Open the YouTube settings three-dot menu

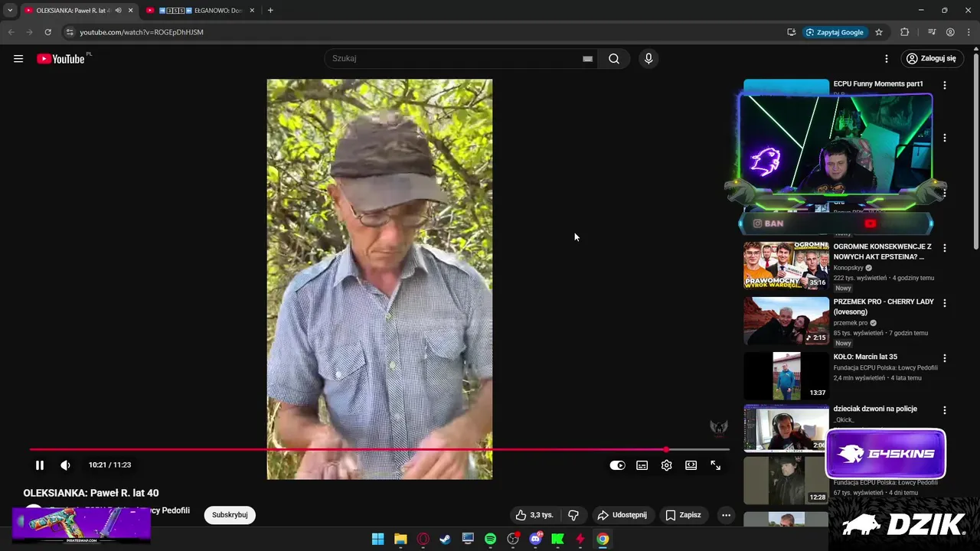tap(887, 58)
